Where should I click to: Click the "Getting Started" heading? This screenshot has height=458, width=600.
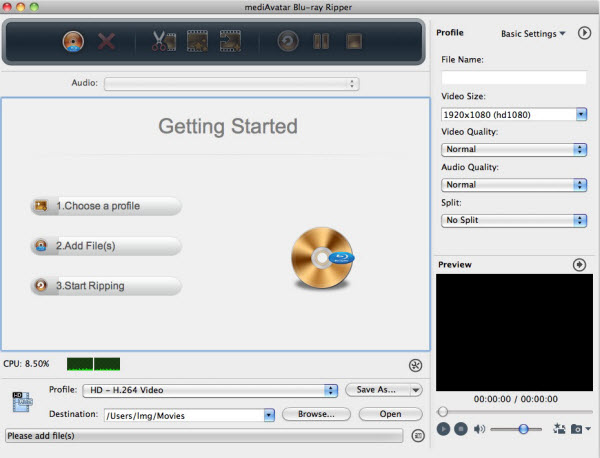pos(228,127)
